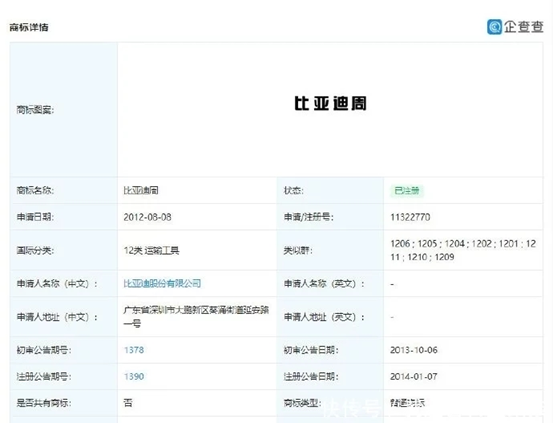Click the 注册公告期号 label
Viewport: 553px width, 423px height.
click(x=44, y=376)
